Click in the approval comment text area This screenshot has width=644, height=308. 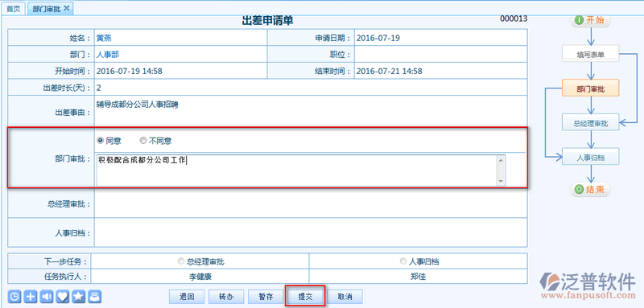pos(296,170)
